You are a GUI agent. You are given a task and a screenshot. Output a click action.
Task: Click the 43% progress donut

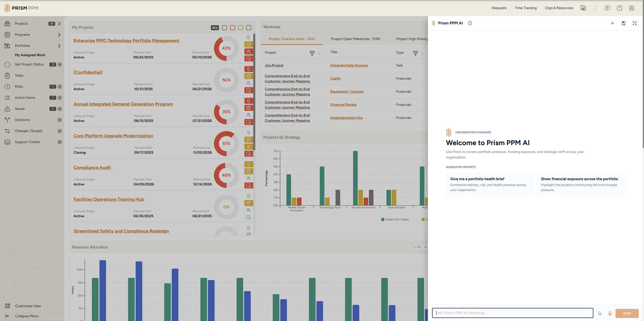(226, 48)
